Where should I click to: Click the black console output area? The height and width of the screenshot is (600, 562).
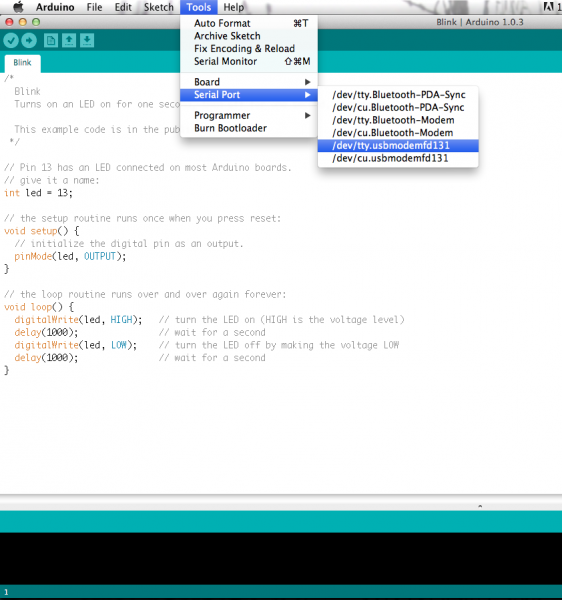(x=281, y=558)
